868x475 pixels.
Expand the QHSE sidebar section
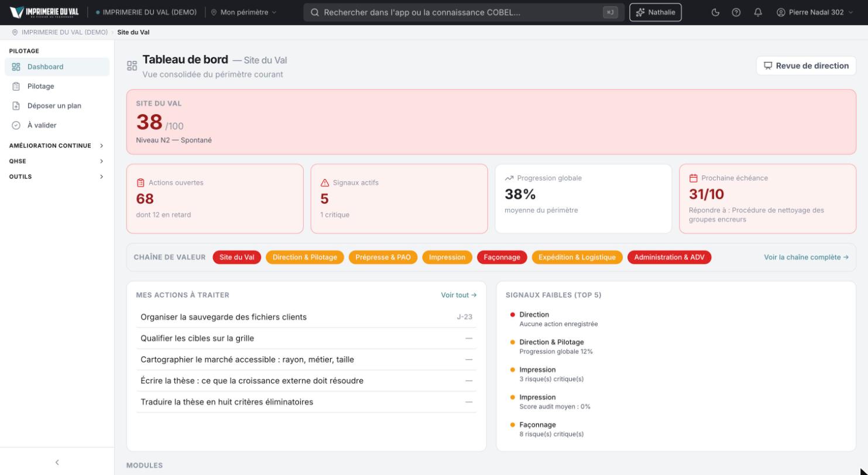[57, 161]
